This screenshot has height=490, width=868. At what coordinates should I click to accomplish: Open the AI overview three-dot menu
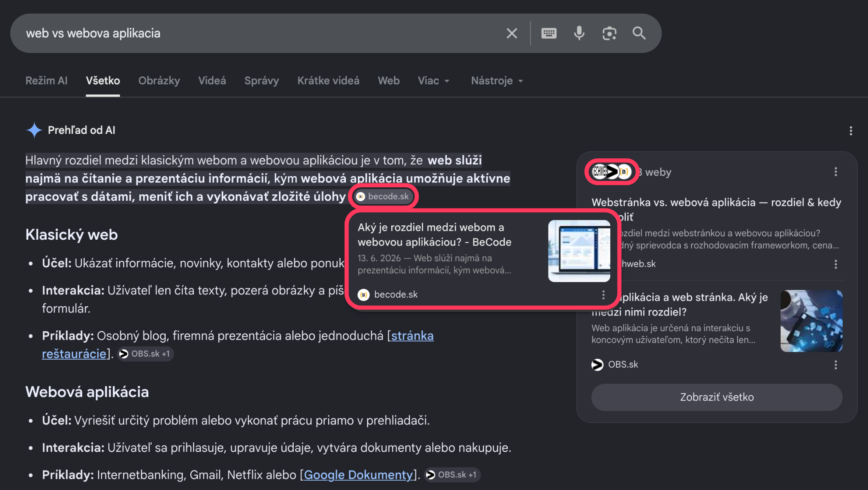pos(851,131)
